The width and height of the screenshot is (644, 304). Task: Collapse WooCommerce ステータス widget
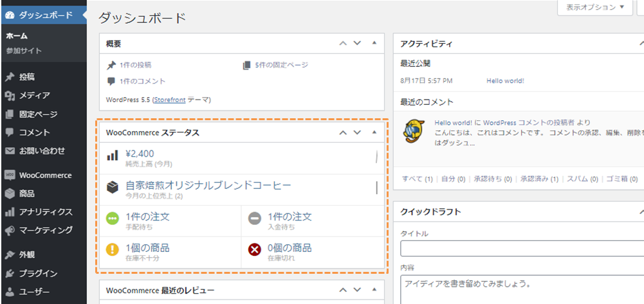[x=374, y=132]
